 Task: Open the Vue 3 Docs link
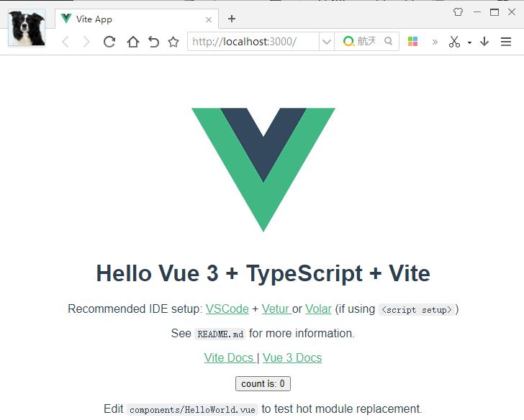(292, 358)
